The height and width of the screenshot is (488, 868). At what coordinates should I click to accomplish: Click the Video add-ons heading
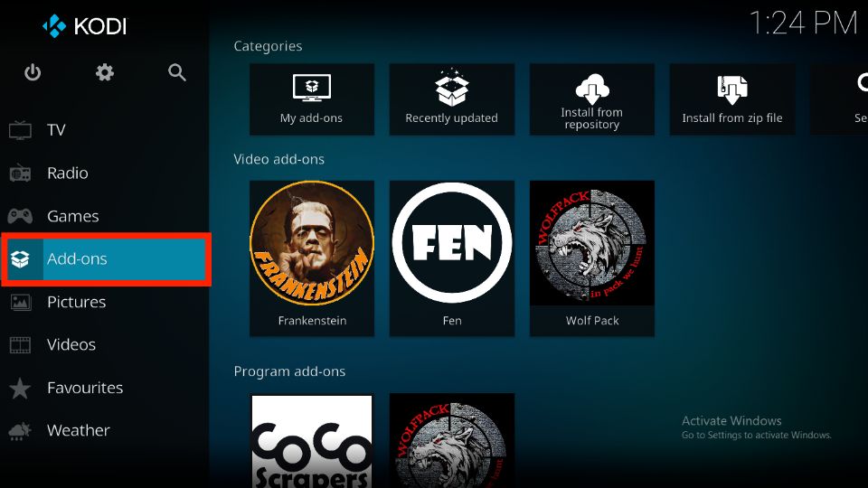[x=279, y=159]
